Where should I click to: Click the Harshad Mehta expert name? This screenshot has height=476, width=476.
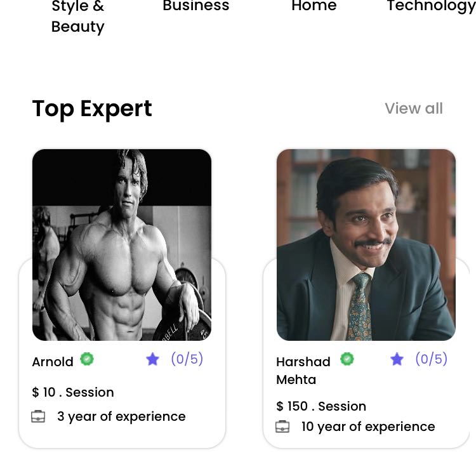[x=303, y=371]
